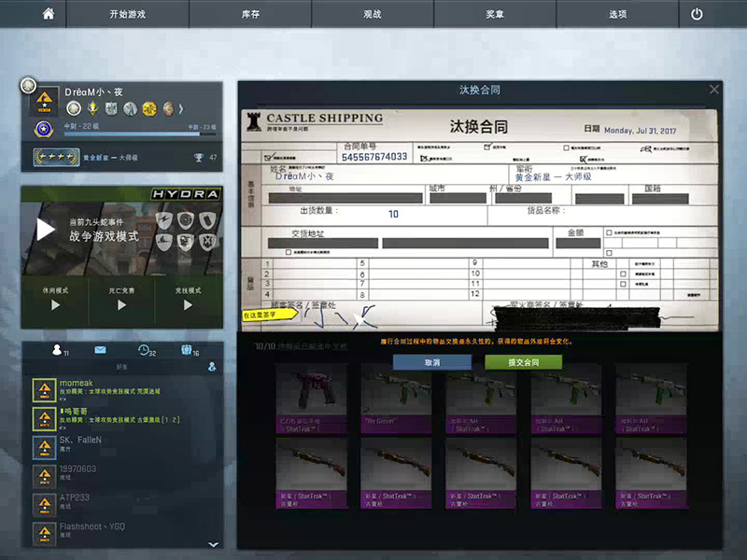Click the yellow 在这里签字 sign-here tag
The width and height of the screenshot is (747, 560).
click(270, 315)
